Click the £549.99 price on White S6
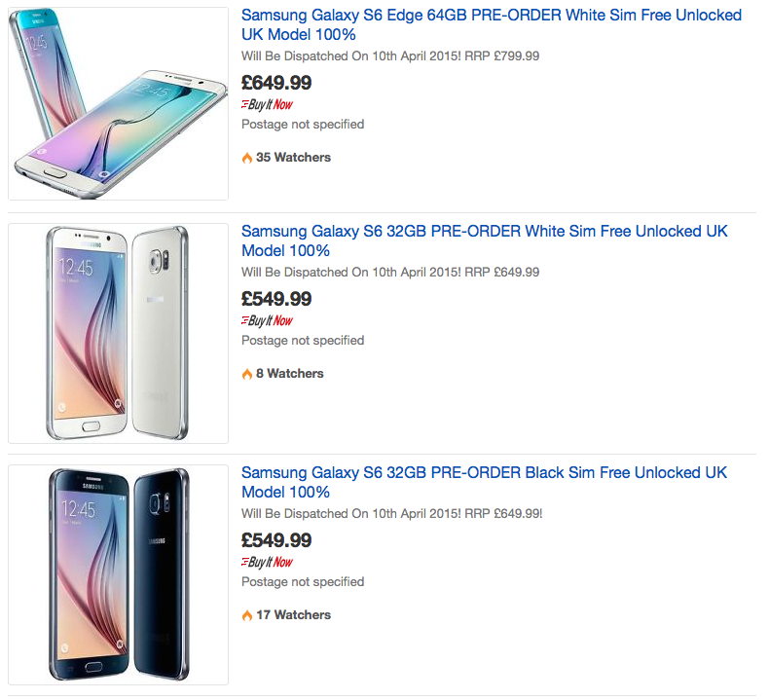Viewport: 769px width, 700px height. 276,299
